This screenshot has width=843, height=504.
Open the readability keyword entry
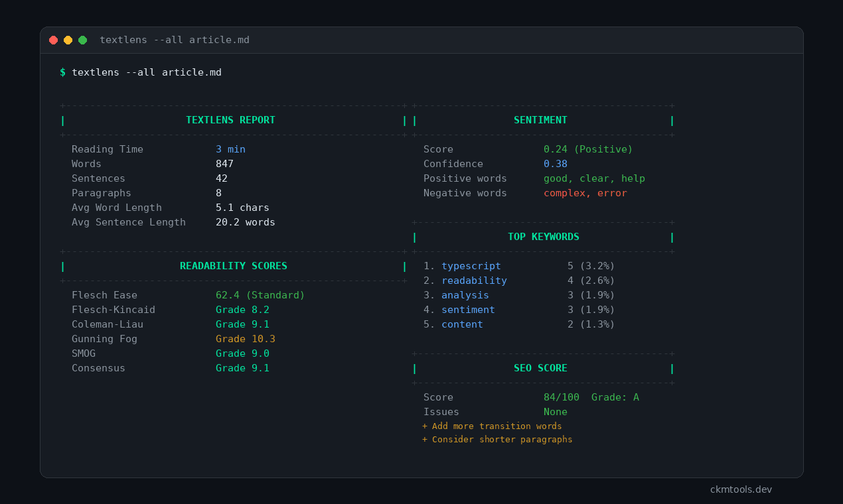(474, 281)
